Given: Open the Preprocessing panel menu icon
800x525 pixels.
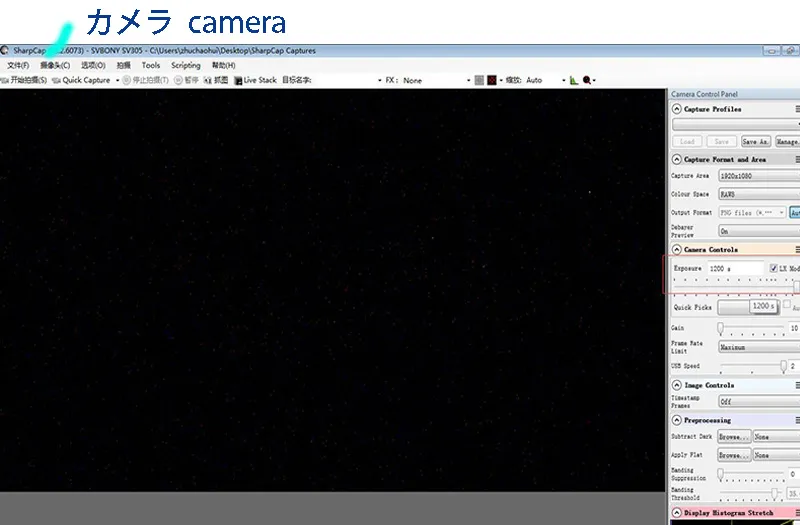Looking at the screenshot, I should 796,420.
